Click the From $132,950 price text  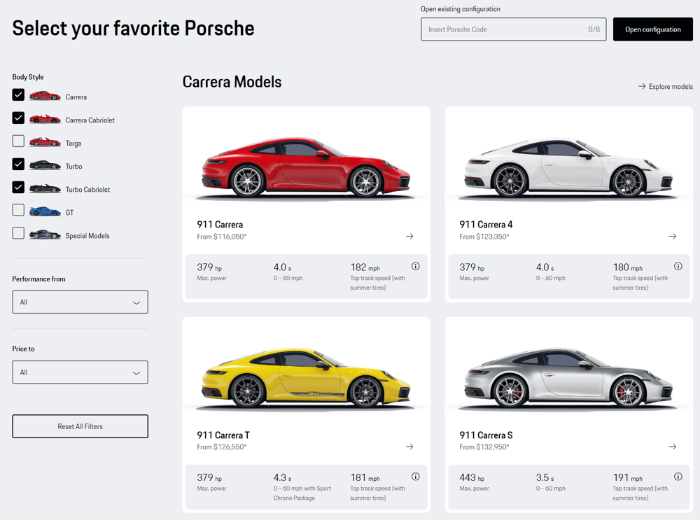click(484, 447)
